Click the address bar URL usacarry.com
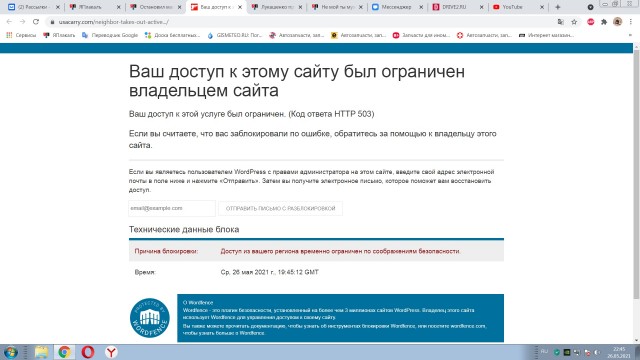The image size is (640, 360). coord(113,22)
